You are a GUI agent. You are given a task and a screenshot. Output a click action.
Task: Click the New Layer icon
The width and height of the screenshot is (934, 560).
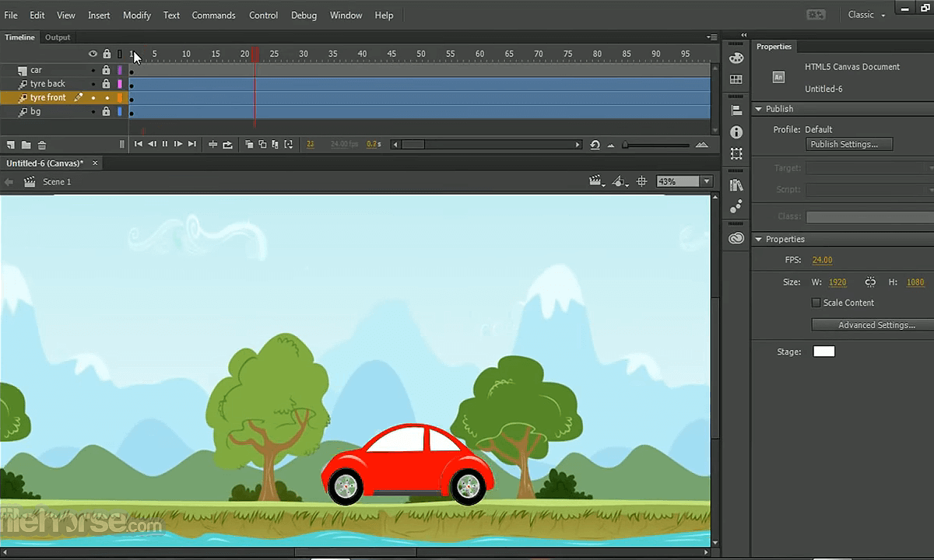click(11, 145)
